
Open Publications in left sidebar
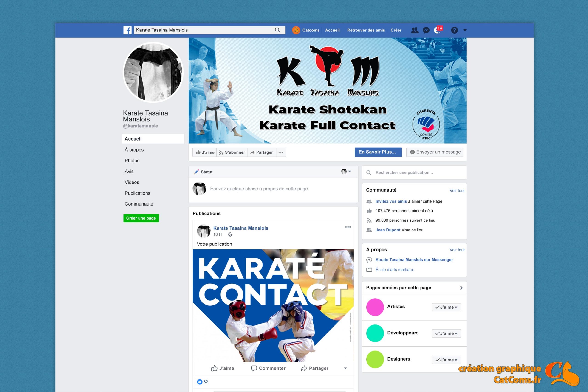(x=138, y=193)
